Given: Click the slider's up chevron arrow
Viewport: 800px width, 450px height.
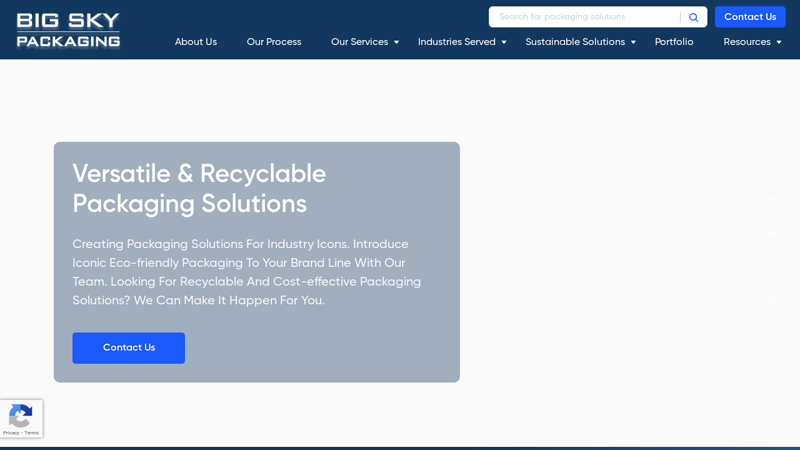Looking at the screenshot, I should pyautogui.click(x=773, y=199).
